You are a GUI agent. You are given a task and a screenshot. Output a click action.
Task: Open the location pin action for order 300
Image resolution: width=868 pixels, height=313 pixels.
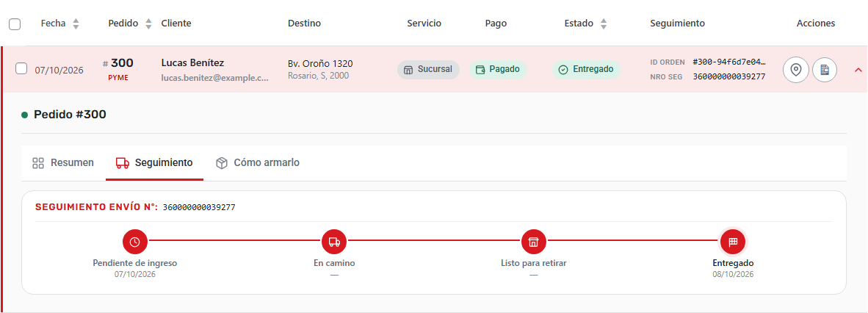(796, 70)
